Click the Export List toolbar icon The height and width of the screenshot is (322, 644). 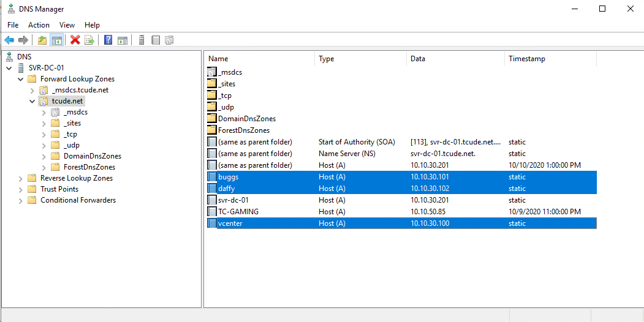pos(89,40)
